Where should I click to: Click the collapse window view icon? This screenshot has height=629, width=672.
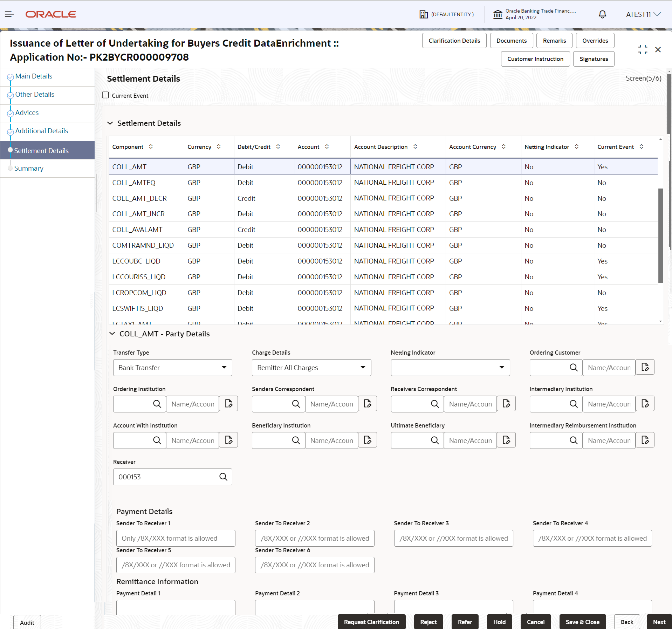tap(643, 50)
